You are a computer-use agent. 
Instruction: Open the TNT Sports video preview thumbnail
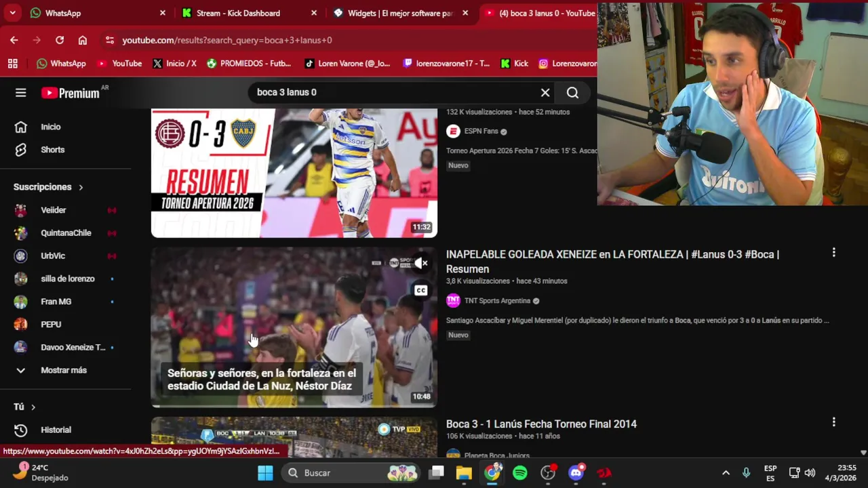294,327
